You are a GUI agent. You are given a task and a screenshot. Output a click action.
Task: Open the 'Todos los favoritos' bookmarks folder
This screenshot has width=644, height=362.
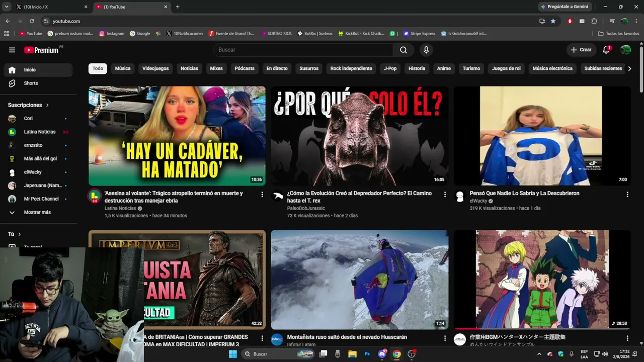[x=618, y=34]
